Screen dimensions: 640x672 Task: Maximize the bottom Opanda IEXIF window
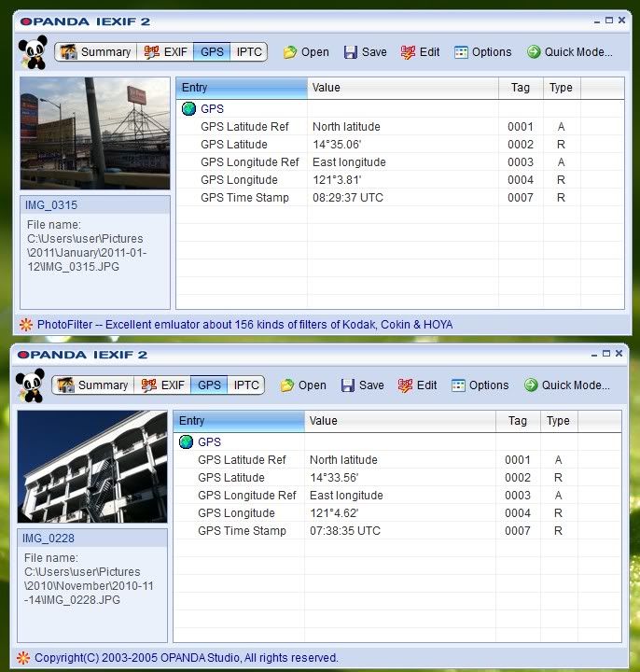[x=606, y=354]
